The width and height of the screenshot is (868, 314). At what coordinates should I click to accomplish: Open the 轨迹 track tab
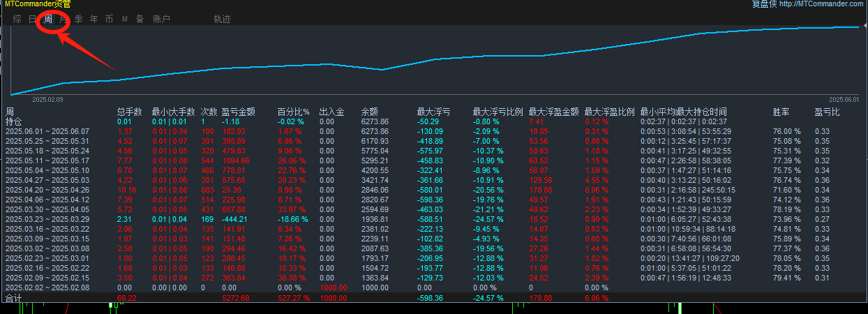222,19
